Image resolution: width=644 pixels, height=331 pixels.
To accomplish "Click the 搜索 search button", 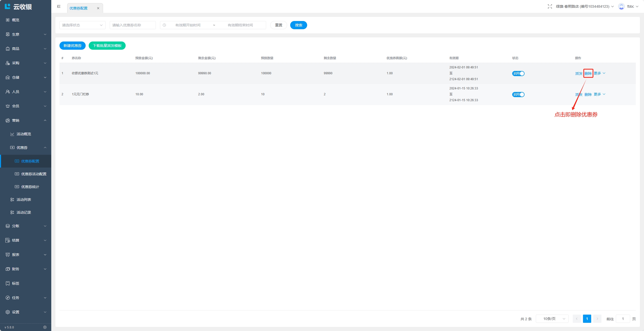I will coord(298,25).
